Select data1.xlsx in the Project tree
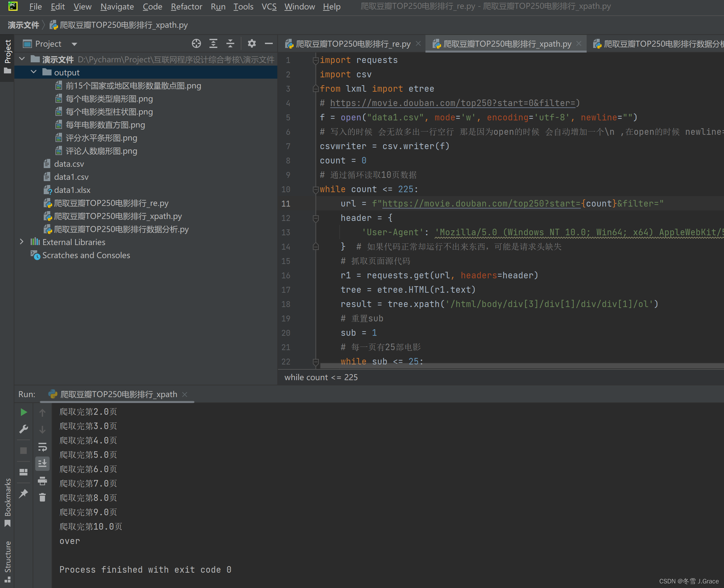 tap(72, 190)
